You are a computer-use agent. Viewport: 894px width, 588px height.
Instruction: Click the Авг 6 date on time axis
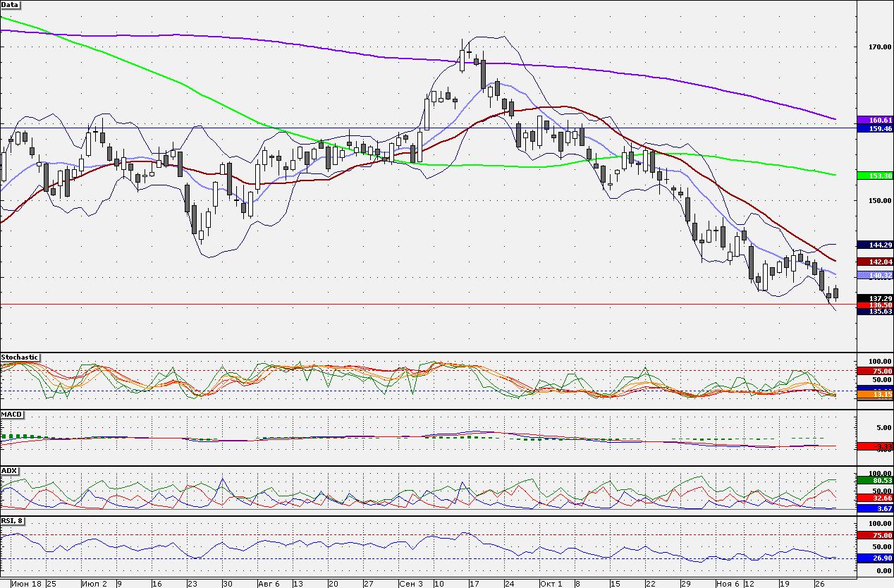[269, 584]
